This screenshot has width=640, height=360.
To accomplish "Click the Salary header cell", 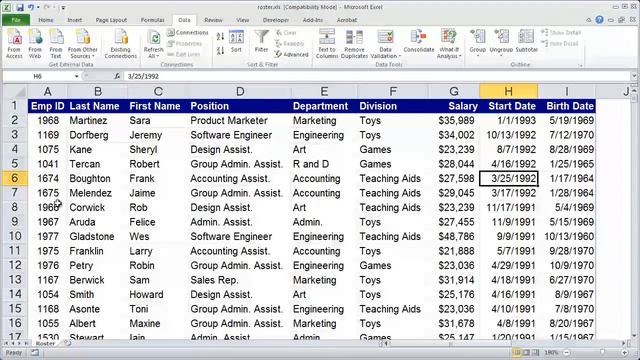I will coord(454,106).
